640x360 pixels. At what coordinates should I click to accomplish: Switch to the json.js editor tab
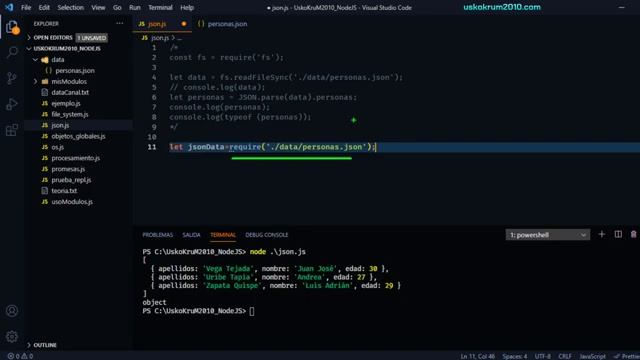point(157,24)
